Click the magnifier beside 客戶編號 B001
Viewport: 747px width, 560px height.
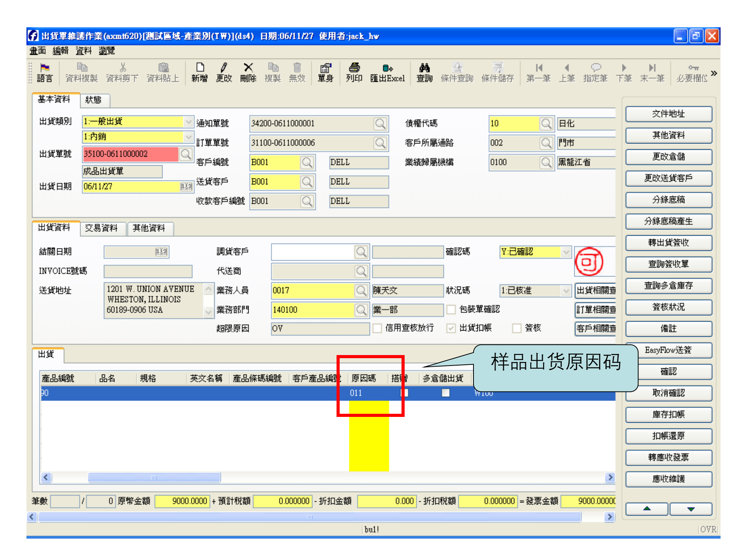(x=307, y=163)
